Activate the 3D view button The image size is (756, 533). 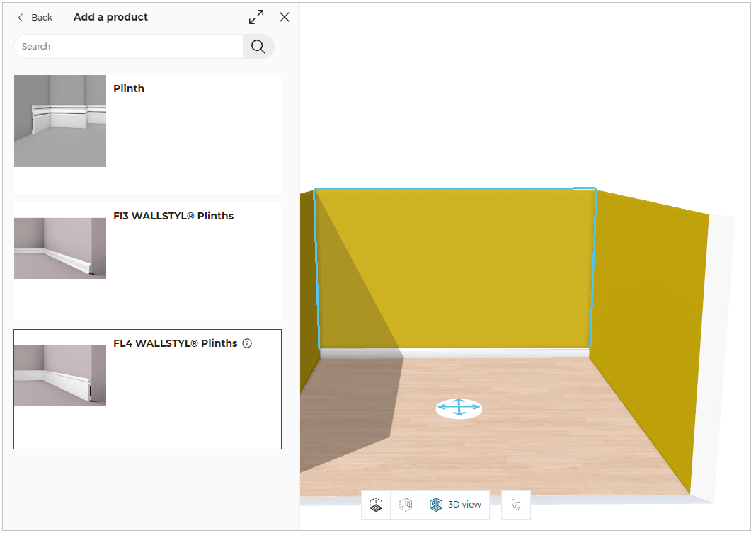coord(455,505)
